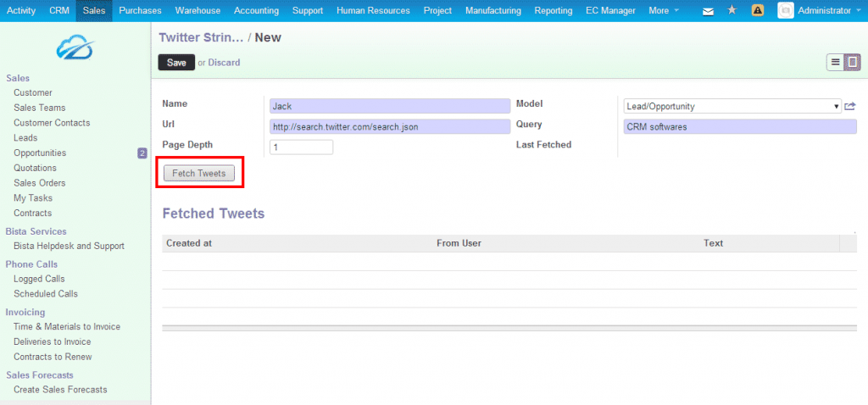
Task: Click the cloud company logo
Action: pyautogui.click(x=75, y=47)
